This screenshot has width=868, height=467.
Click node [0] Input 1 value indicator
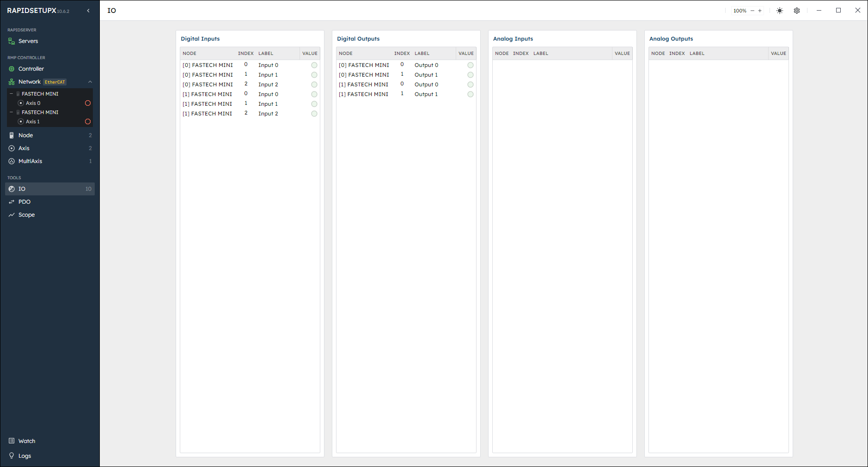(314, 75)
